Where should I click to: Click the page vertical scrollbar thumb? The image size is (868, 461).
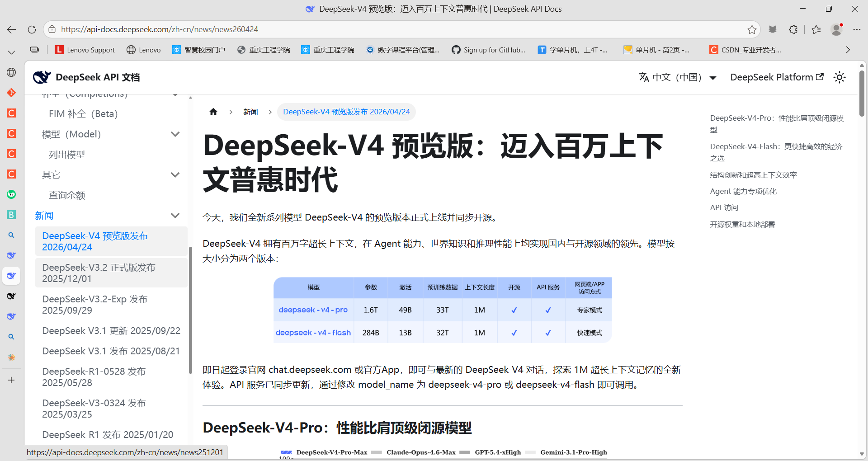862,93
